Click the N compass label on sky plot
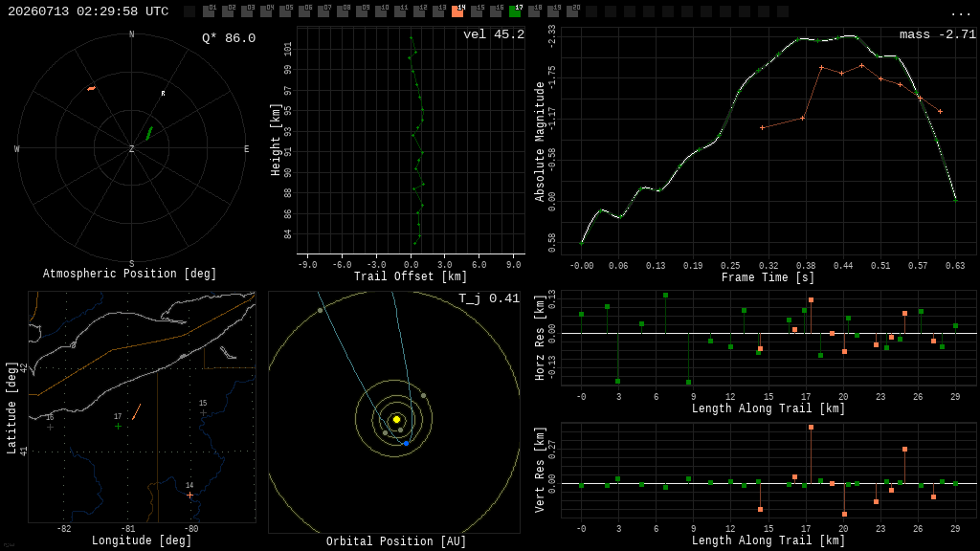Image resolution: width=980 pixels, height=551 pixels. click(131, 34)
